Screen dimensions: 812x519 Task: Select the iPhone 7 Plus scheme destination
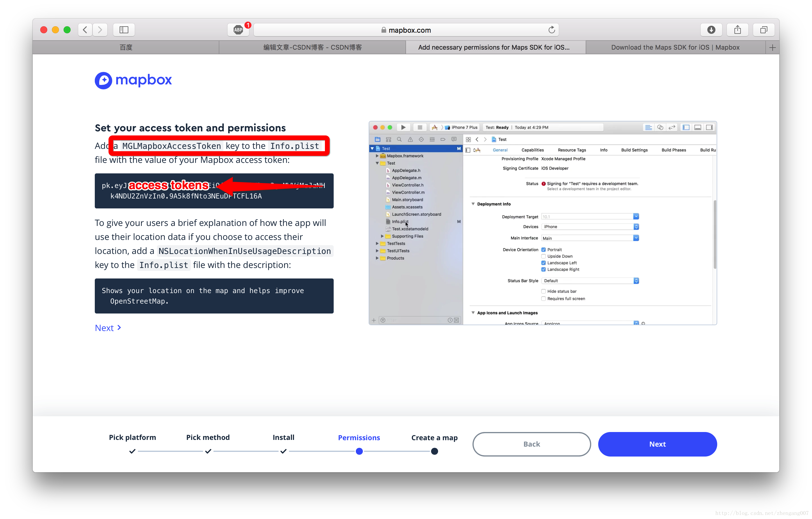point(461,127)
